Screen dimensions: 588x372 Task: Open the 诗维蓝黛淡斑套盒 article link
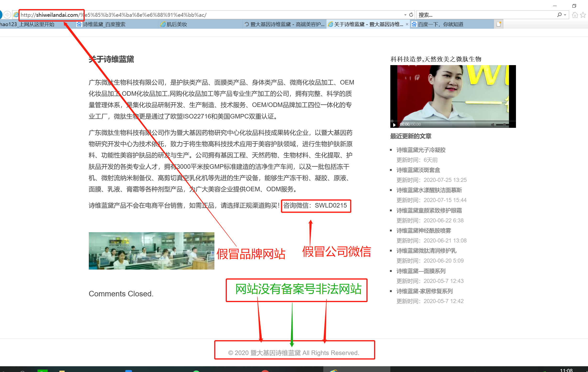point(418,170)
